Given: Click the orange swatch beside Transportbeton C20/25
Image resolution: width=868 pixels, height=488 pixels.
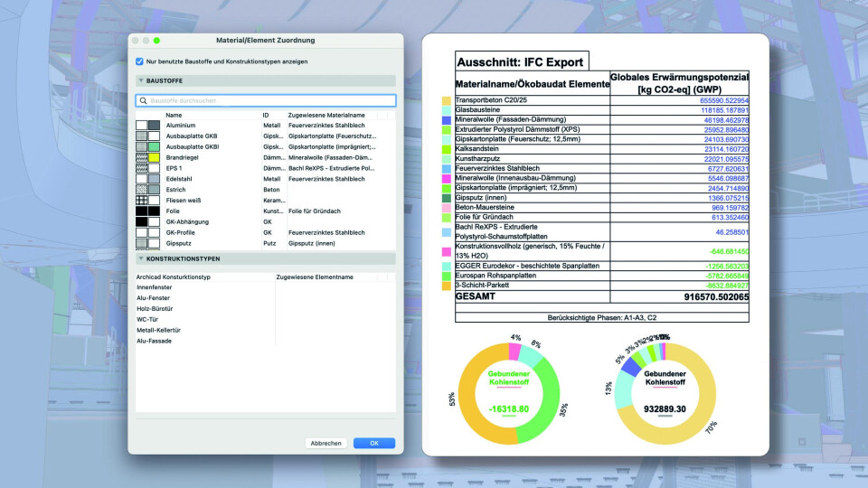Looking at the screenshot, I should (x=447, y=101).
